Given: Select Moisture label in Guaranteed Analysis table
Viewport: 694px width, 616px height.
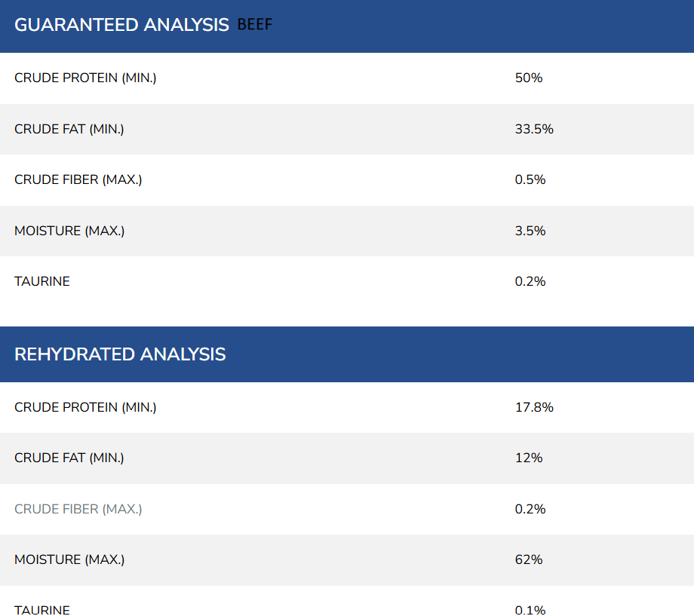Looking at the screenshot, I should [69, 231].
